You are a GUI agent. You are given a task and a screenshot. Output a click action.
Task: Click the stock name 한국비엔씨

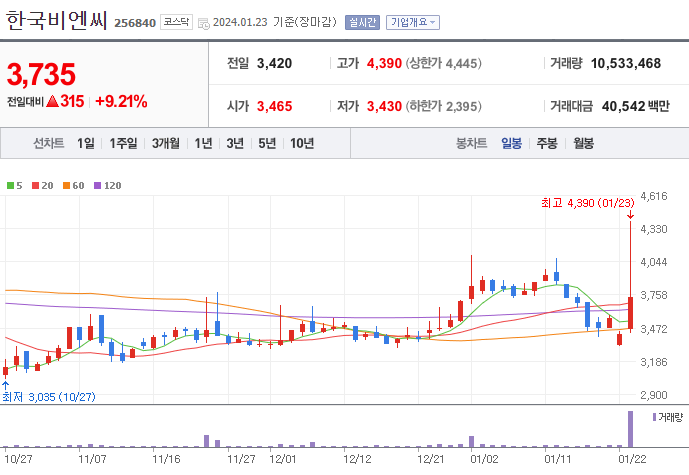click(x=57, y=20)
